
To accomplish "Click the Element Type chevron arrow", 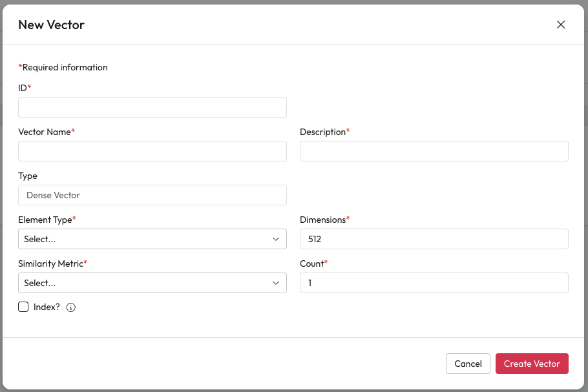I will click(275, 239).
